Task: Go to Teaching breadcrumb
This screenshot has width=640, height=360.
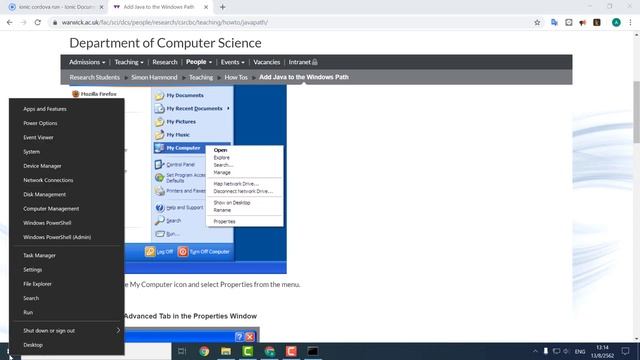Action: (x=201, y=77)
